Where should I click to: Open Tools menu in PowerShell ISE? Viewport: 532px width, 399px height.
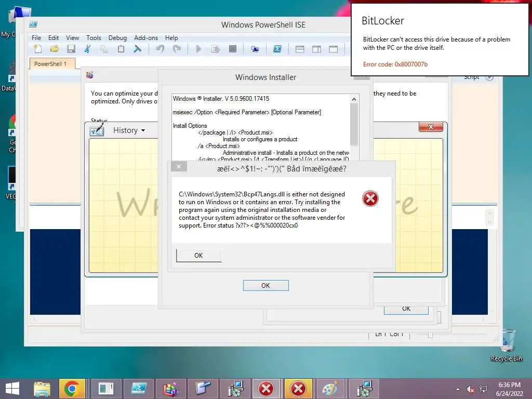94,37
